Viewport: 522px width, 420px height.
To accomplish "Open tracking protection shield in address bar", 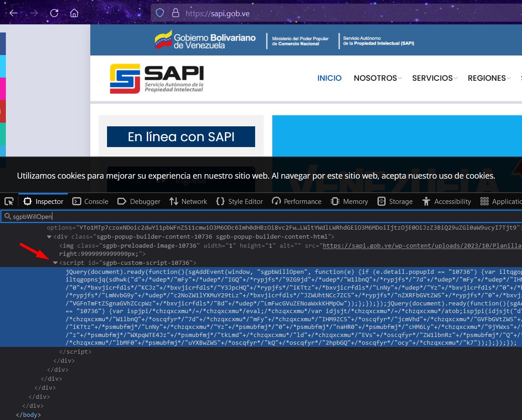I will point(160,13).
